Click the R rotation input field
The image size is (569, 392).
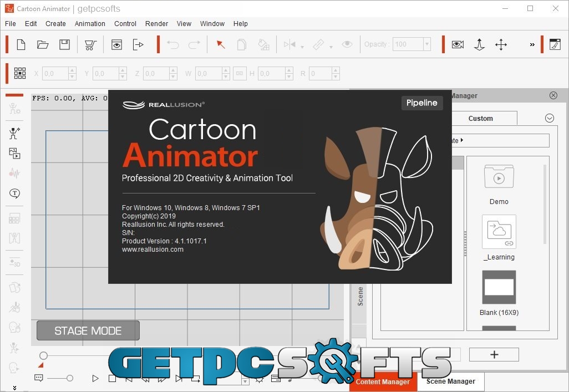(x=321, y=73)
